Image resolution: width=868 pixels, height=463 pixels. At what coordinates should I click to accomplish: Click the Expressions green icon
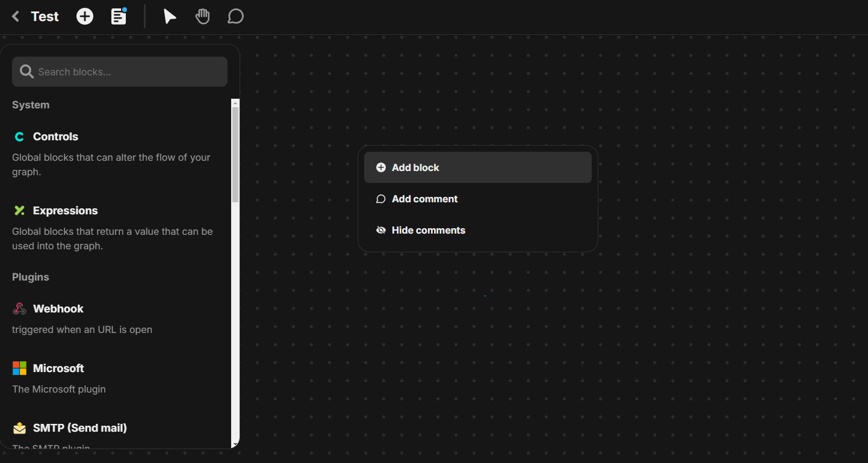pyautogui.click(x=19, y=211)
